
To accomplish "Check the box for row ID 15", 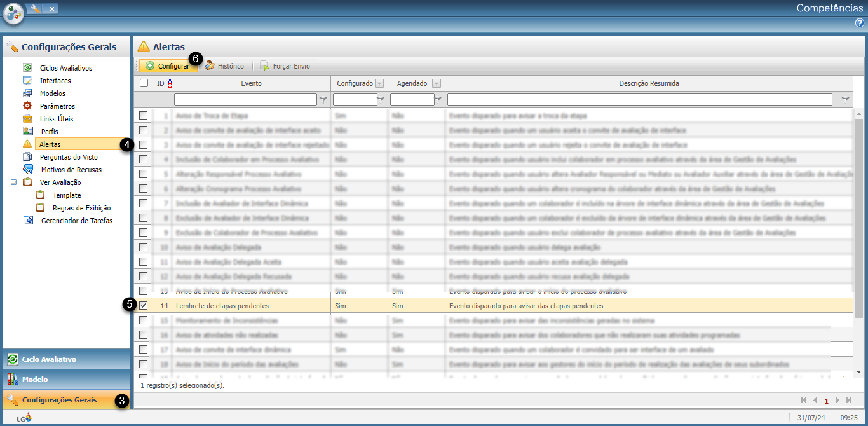I will (144, 320).
